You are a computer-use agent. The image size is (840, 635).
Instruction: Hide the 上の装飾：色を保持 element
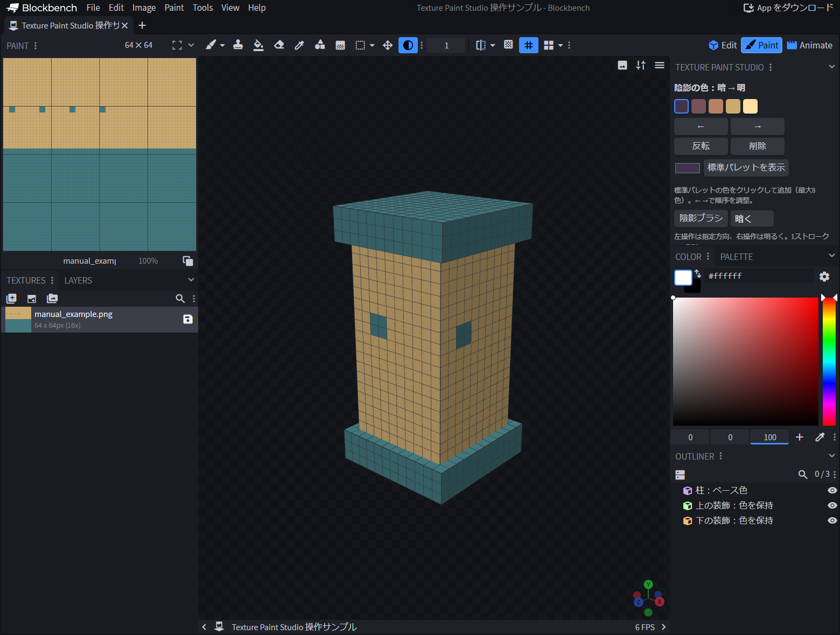(832, 505)
